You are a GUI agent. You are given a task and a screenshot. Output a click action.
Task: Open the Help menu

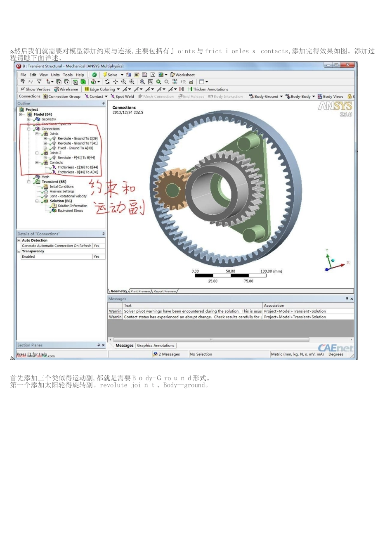(80, 75)
